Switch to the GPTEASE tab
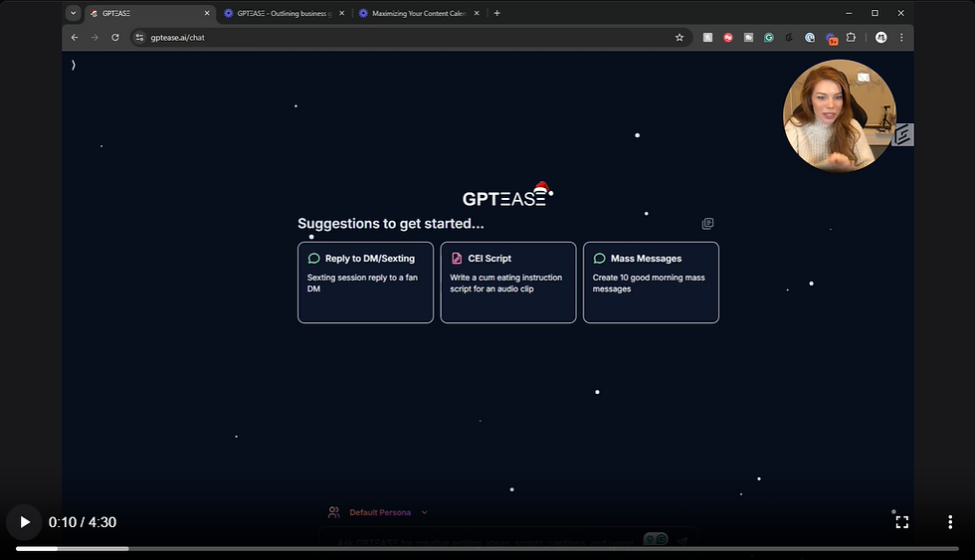The image size is (975, 560). tap(149, 13)
